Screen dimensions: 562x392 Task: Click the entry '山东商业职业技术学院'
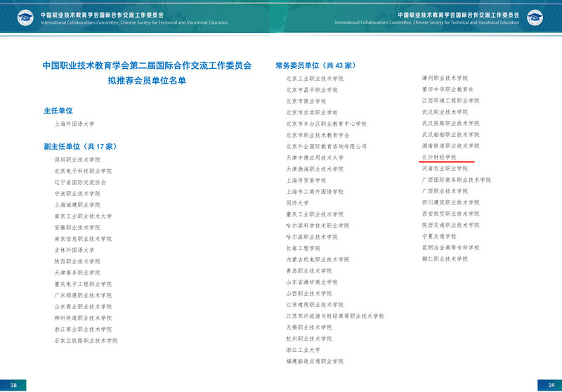point(83,306)
